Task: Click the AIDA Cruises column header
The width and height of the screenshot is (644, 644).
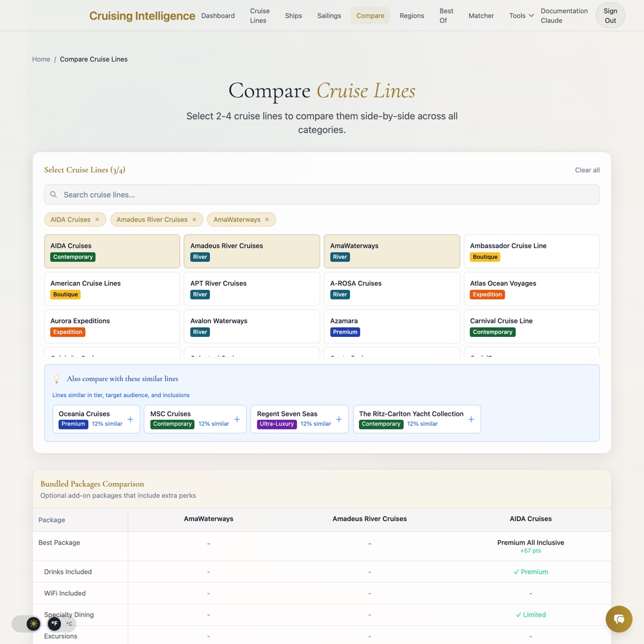Action: coord(530,519)
